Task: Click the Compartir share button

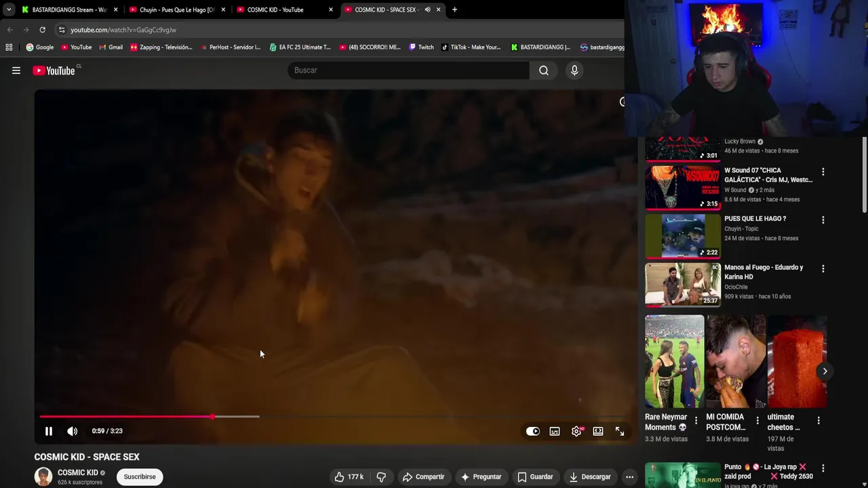Action: 423,477
